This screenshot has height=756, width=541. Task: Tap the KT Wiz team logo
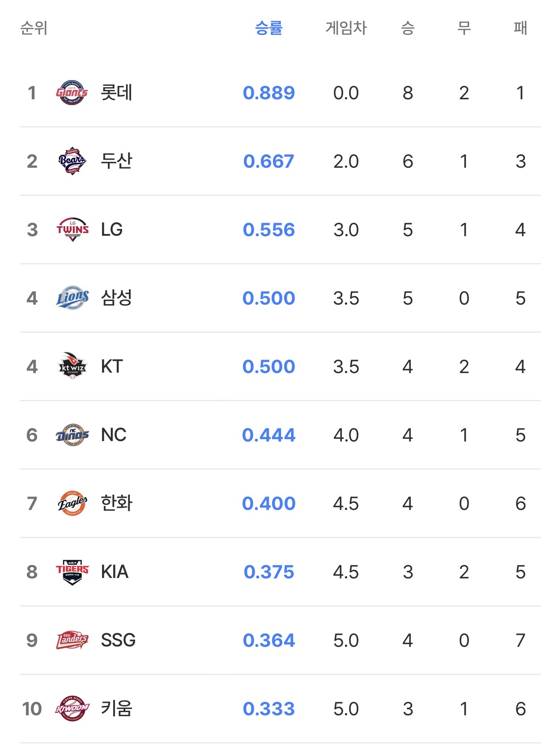(72, 367)
